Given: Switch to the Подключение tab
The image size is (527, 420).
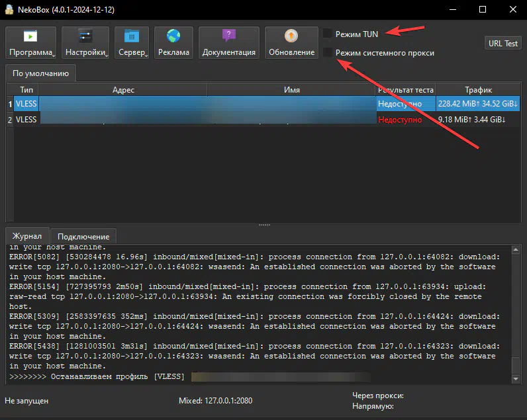Looking at the screenshot, I should point(83,237).
